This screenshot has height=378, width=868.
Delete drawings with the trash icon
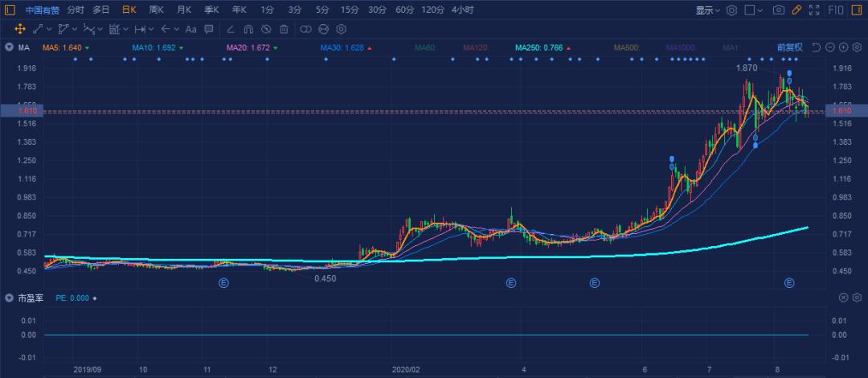(284, 29)
